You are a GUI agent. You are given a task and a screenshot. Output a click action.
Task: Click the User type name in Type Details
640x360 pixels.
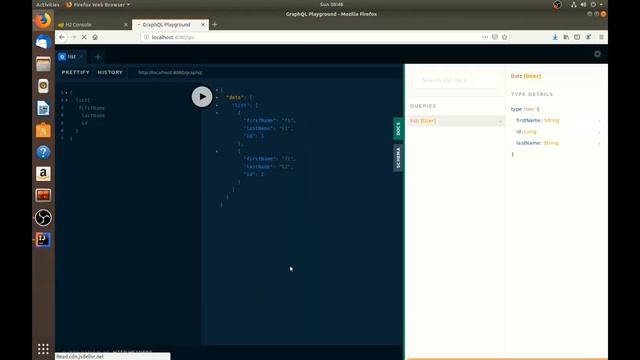pos(529,109)
